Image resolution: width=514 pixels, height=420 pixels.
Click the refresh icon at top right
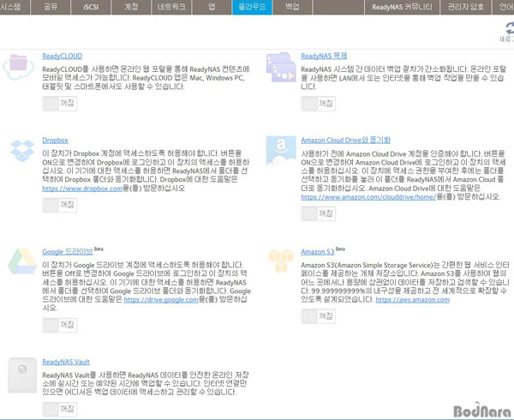509,28
